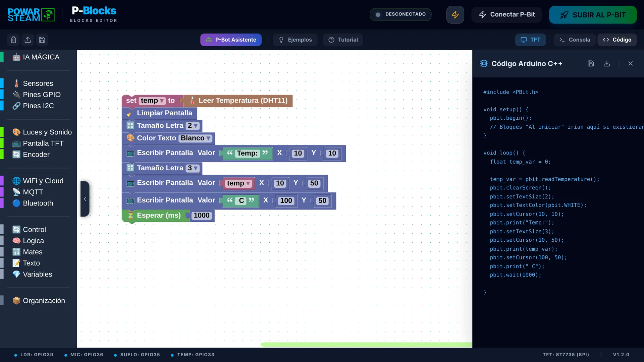
Task: Click the PowarSTEAM logo
Action: (x=31, y=15)
